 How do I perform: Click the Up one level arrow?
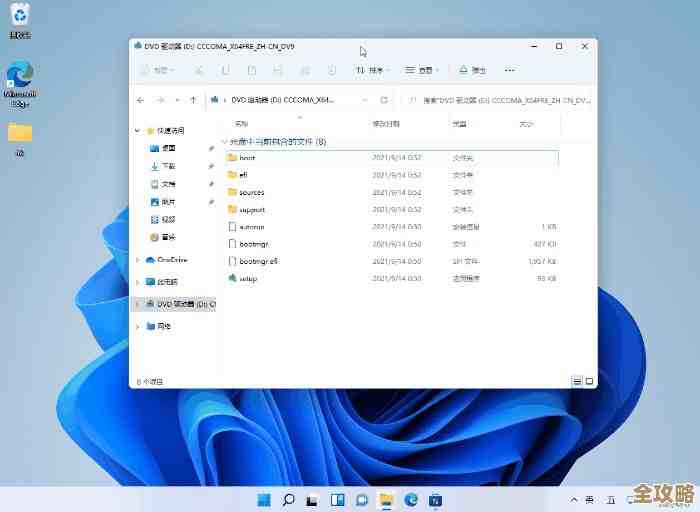pyautogui.click(x=193, y=100)
